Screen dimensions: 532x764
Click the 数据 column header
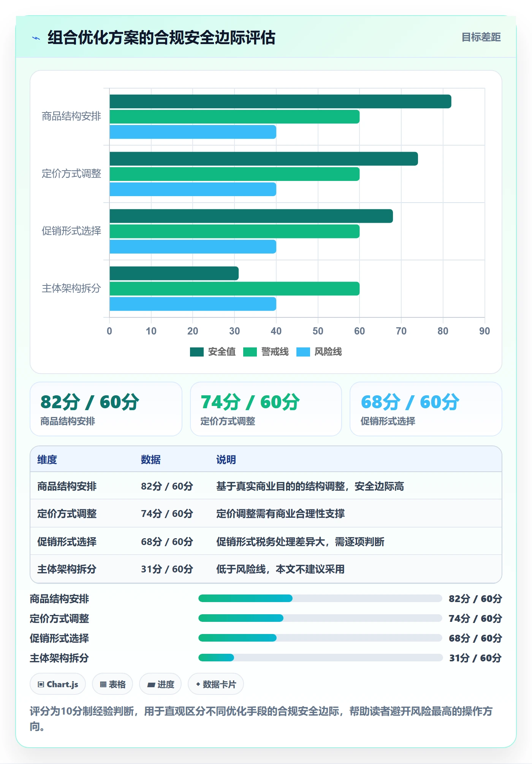tap(151, 460)
